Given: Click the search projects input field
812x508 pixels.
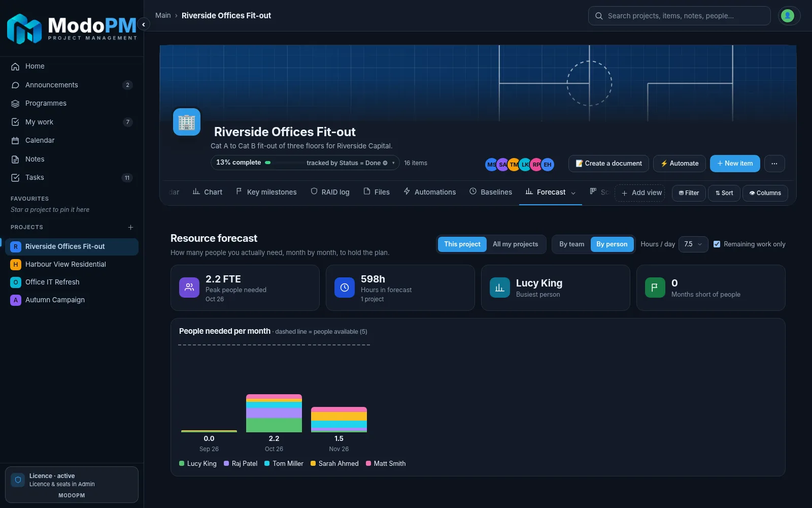Looking at the screenshot, I should click(x=679, y=16).
